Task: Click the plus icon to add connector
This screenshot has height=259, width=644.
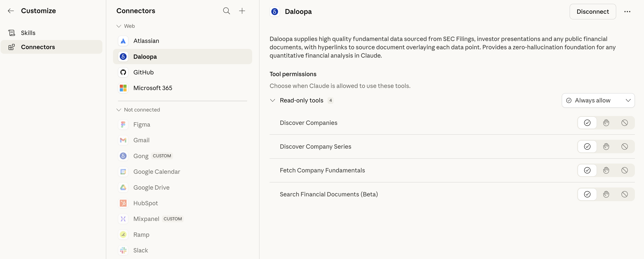Action: pos(242,11)
